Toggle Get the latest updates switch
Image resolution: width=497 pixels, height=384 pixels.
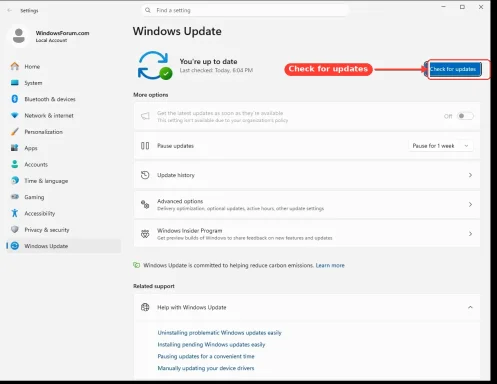465,116
